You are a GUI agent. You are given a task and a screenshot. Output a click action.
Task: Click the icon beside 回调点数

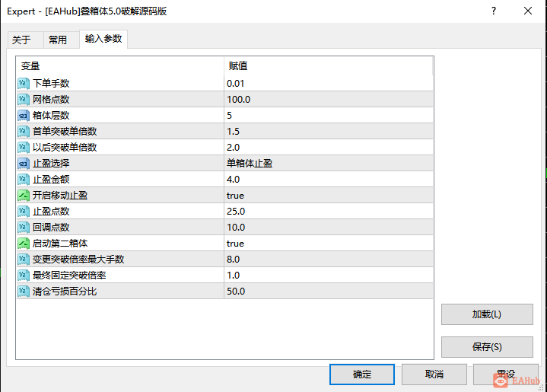coord(24,228)
